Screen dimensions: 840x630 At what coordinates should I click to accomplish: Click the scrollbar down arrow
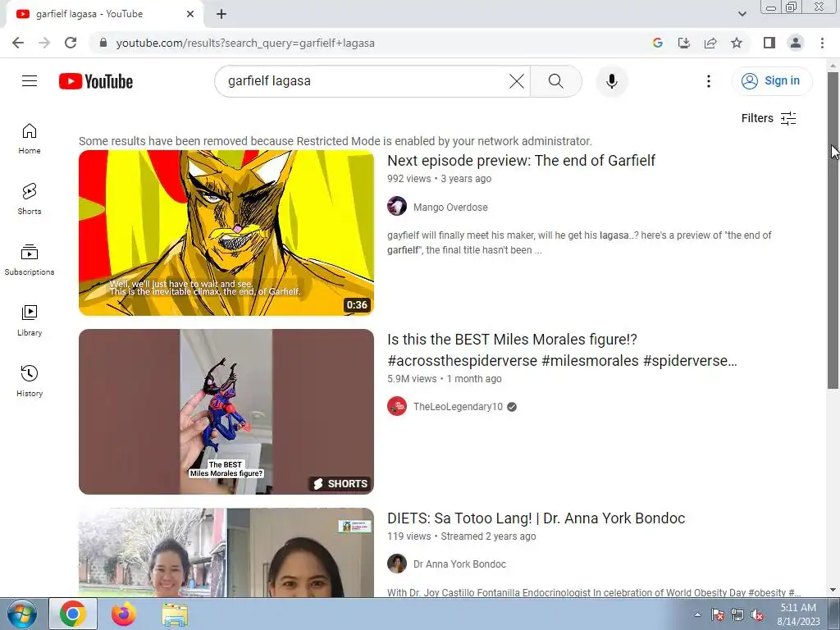833,591
